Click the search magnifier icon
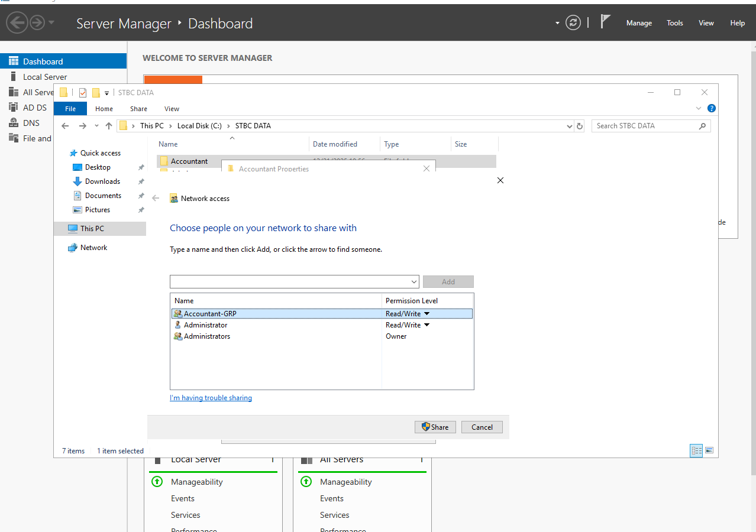The height and width of the screenshot is (532, 756). point(702,126)
